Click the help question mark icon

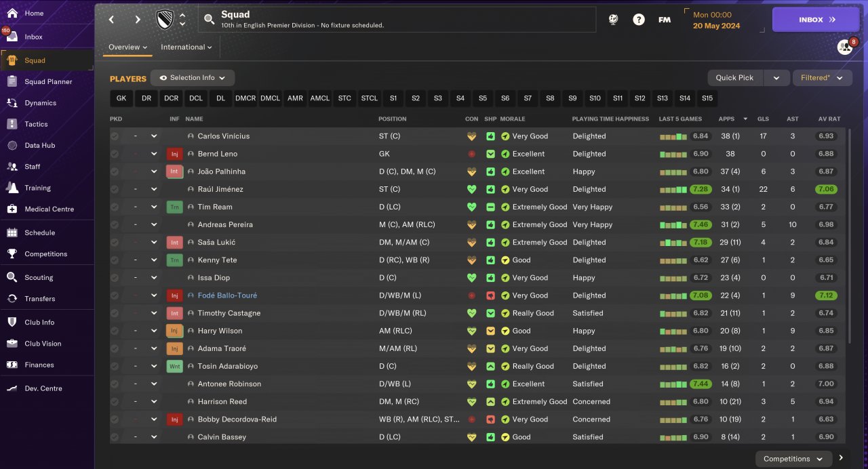coord(639,20)
